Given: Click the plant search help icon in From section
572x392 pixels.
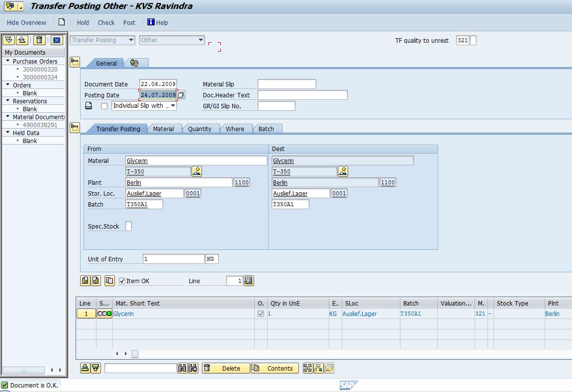Looking at the screenshot, I should point(197,171).
